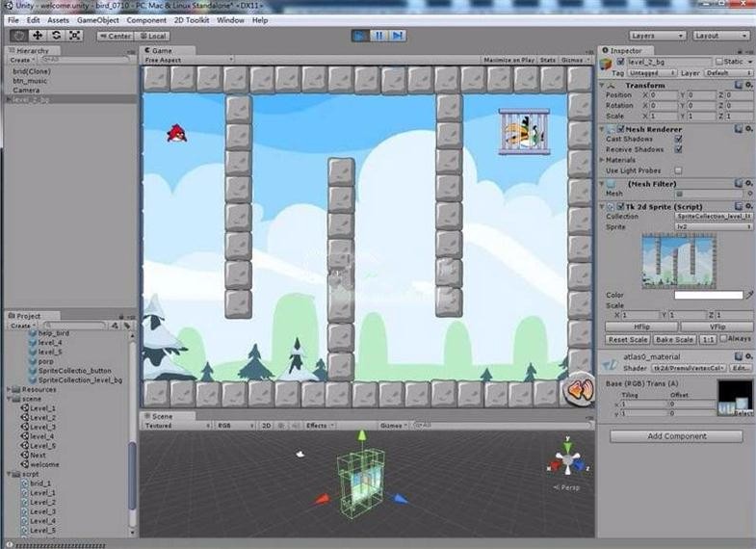This screenshot has width=756, height=549.
Task: Open help for the Mesh Renderer component
Action: (739, 129)
